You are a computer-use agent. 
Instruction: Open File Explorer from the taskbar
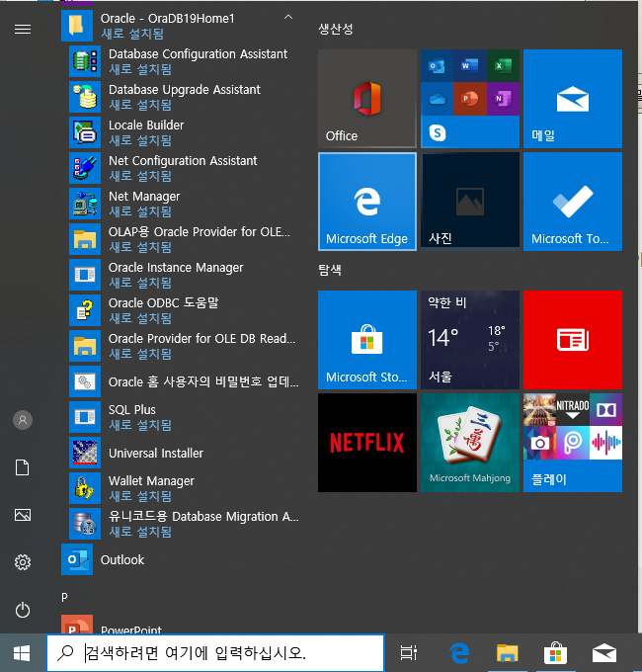508,653
